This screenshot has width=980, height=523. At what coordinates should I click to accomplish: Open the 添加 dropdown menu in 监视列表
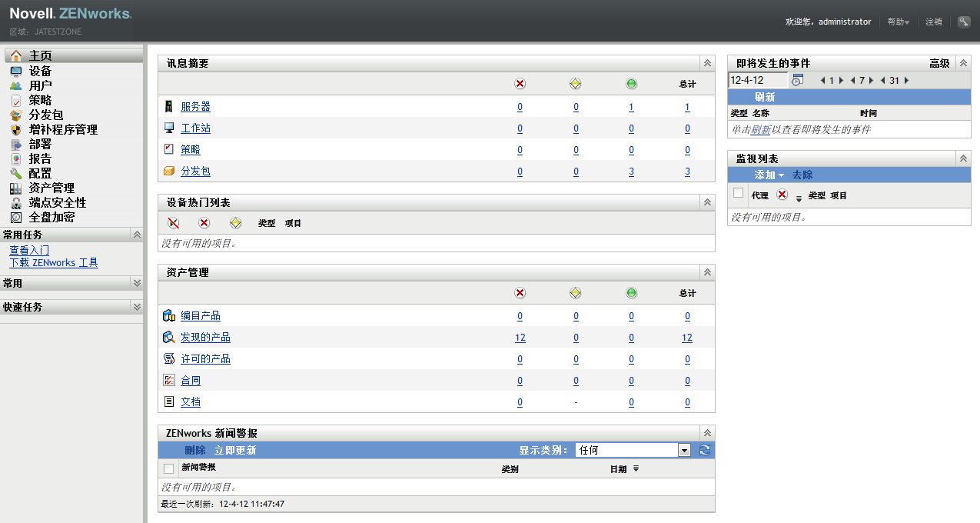tap(769, 175)
